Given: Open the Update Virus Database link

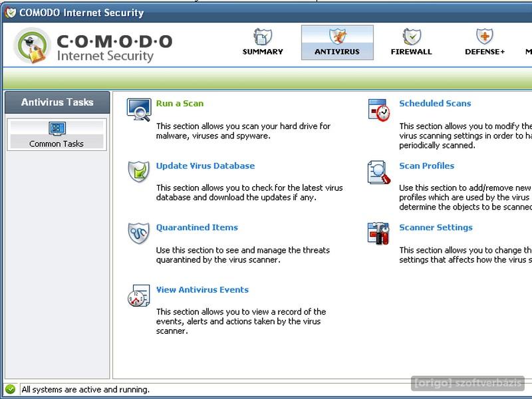Looking at the screenshot, I should [205, 166].
